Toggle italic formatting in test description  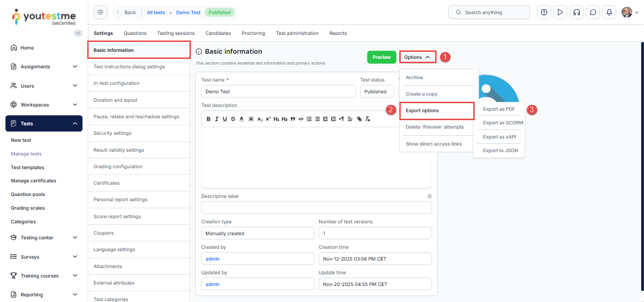point(217,119)
